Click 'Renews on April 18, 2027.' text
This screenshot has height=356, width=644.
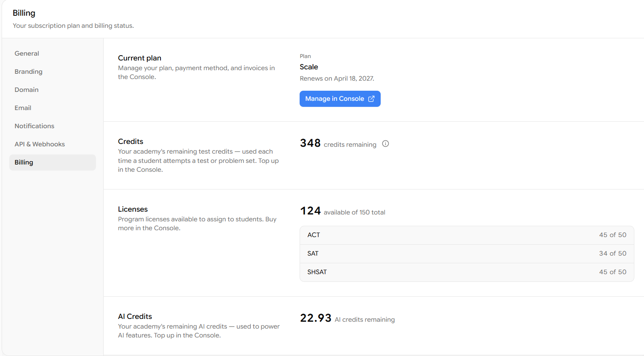point(337,79)
